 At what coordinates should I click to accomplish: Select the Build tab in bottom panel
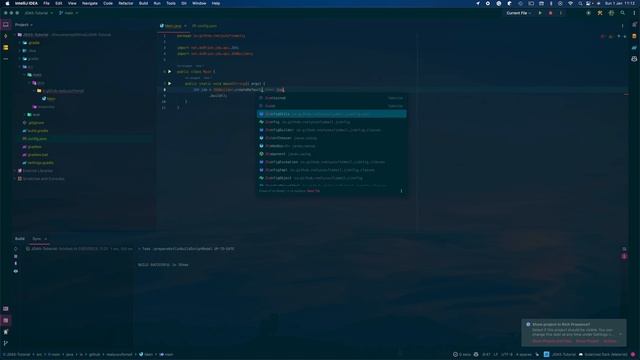(x=20, y=239)
